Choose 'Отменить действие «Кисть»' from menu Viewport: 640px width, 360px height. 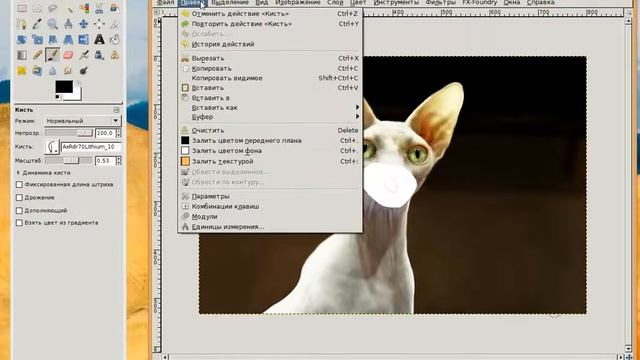[x=270, y=13]
